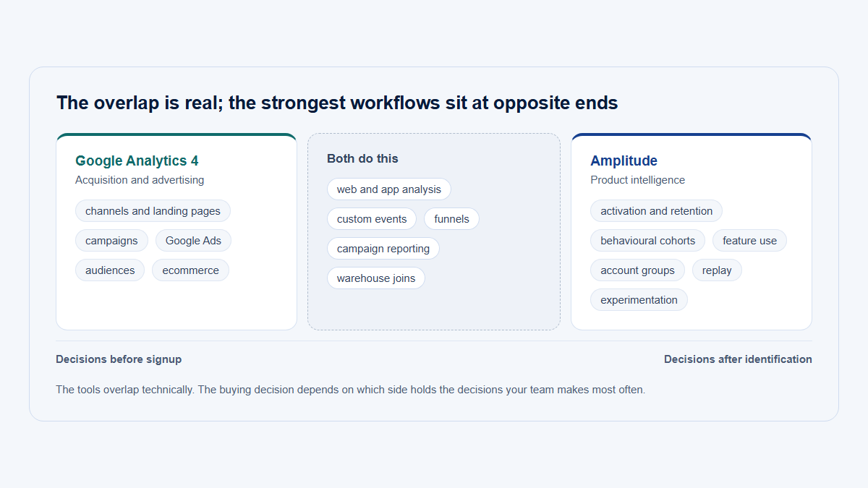Click the 'custom events' pill

(x=372, y=219)
